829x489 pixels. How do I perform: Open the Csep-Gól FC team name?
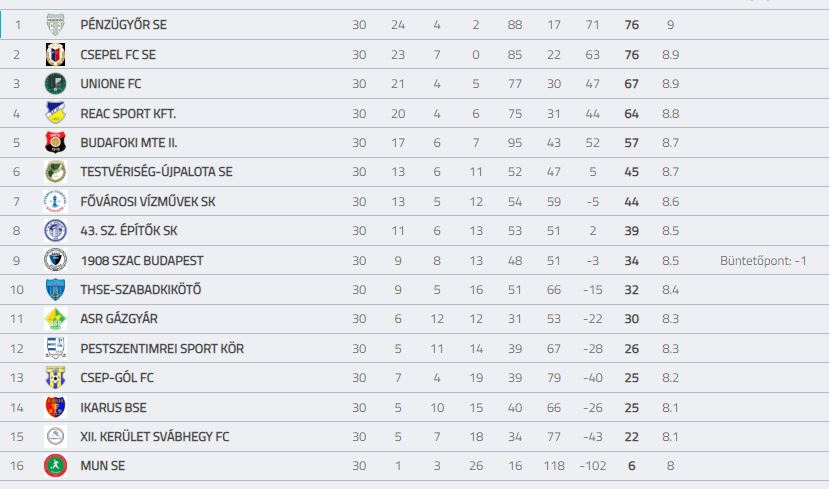117,378
